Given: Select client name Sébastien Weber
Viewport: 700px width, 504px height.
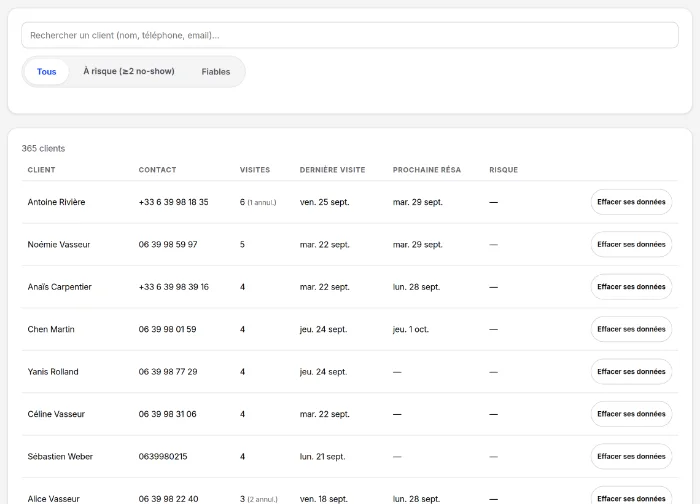Looking at the screenshot, I should click(x=60, y=456).
